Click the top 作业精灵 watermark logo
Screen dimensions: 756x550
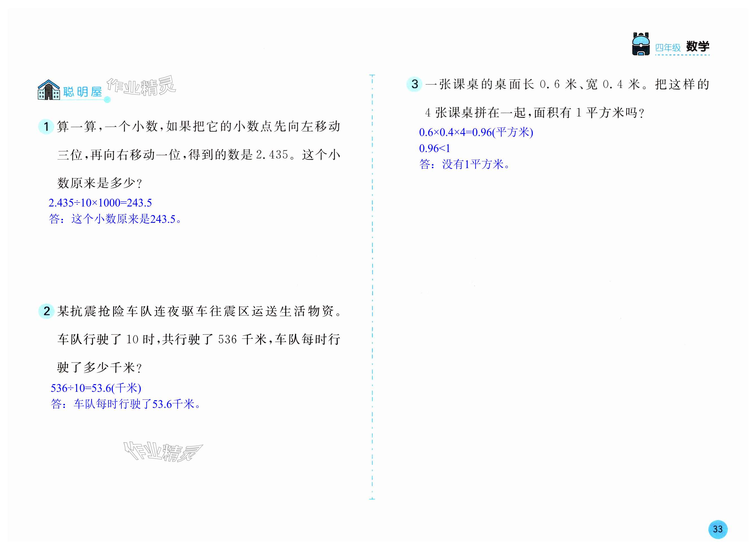click(x=141, y=86)
